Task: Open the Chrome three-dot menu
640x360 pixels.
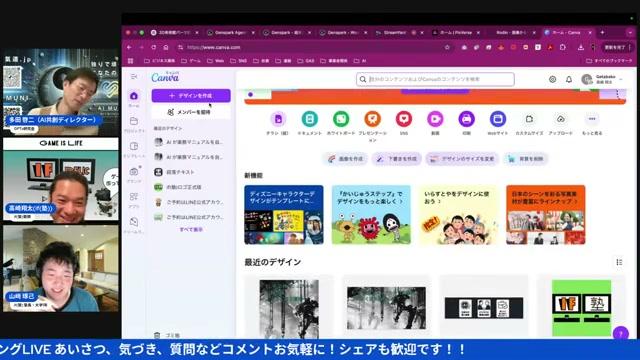Action: tap(630, 47)
